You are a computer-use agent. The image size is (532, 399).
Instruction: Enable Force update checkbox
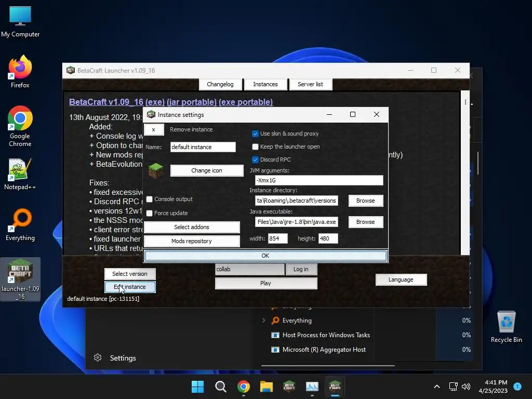click(149, 213)
